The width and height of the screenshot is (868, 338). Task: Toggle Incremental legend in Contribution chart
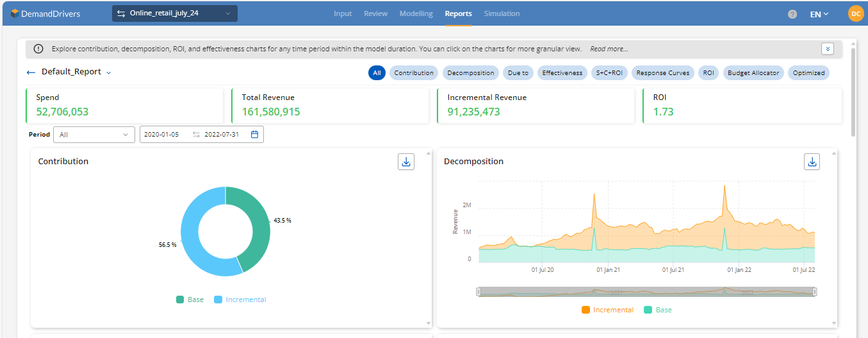pos(240,300)
